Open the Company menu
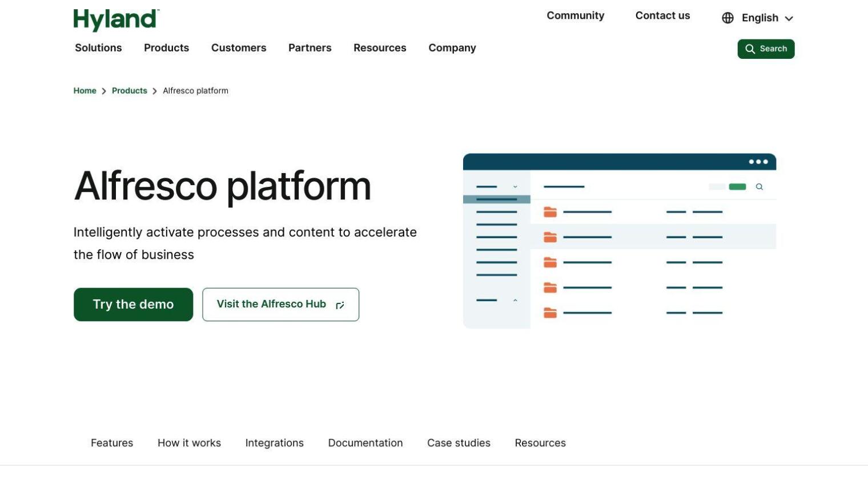Image resolution: width=868 pixels, height=488 pixels. [x=452, y=48]
